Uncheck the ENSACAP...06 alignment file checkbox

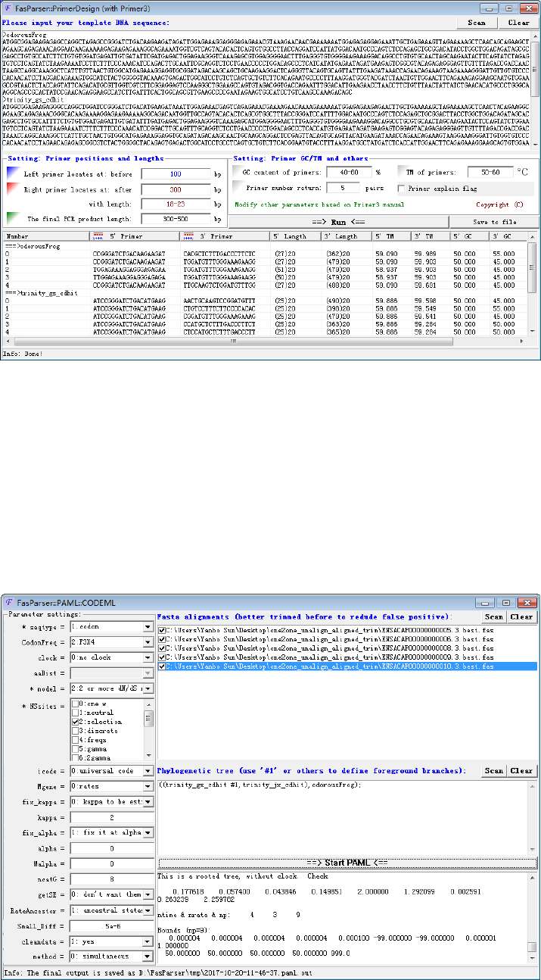click(x=163, y=638)
